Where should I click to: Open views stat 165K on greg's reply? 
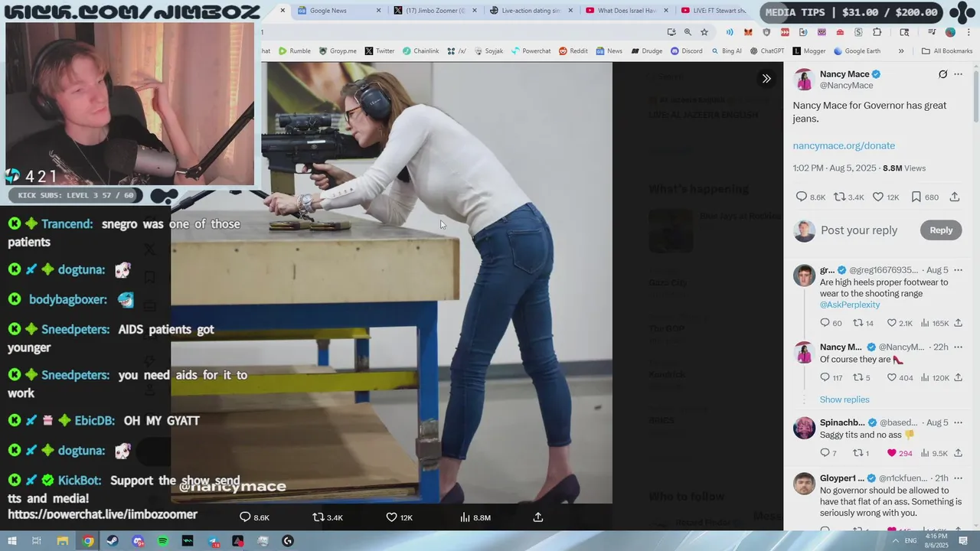click(934, 323)
